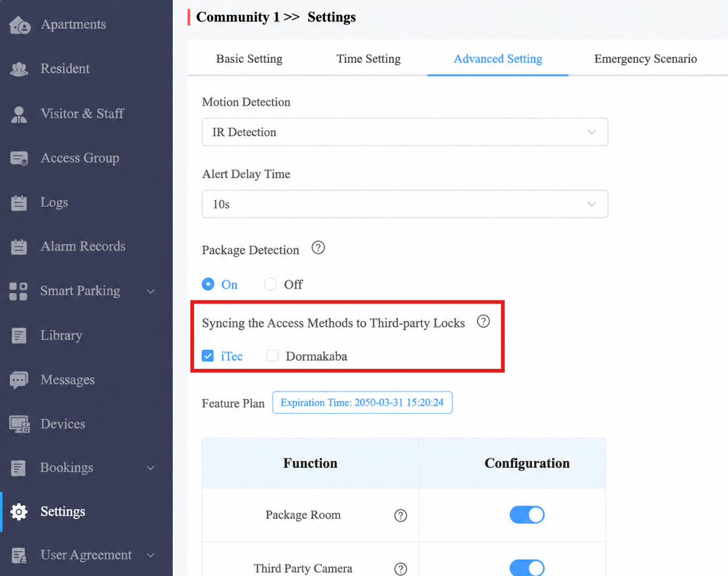The width and height of the screenshot is (728, 576).
Task: Click the Feature Plan expiration time button
Action: [x=362, y=402]
